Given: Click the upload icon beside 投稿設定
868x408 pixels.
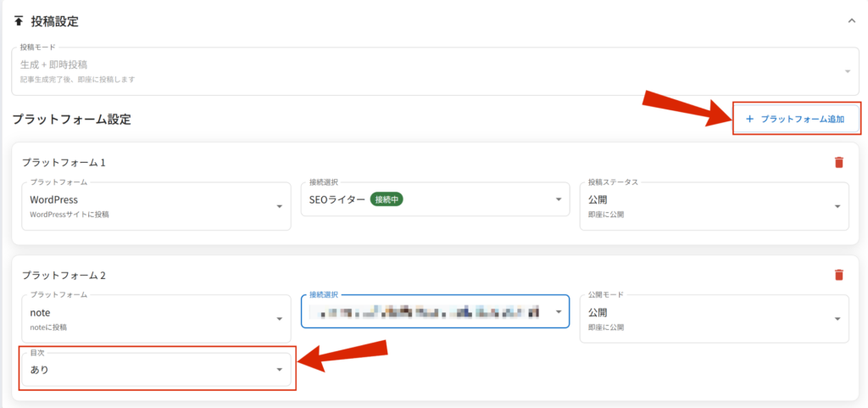Looking at the screenshot, I should [19, 20].
